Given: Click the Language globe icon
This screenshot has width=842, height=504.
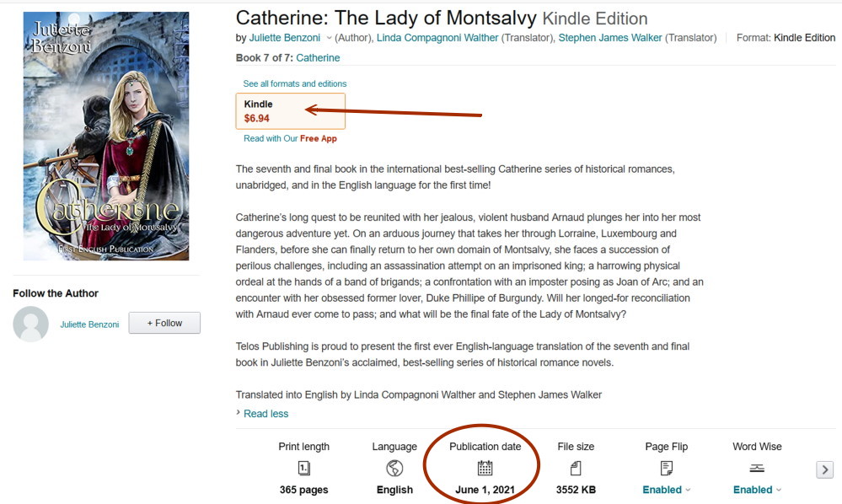Looking at the screenshot, I should pos(394,469).
